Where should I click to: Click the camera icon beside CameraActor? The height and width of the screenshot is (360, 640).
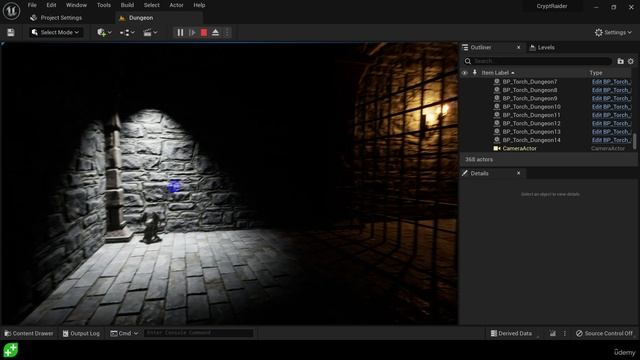click(497, 149)
